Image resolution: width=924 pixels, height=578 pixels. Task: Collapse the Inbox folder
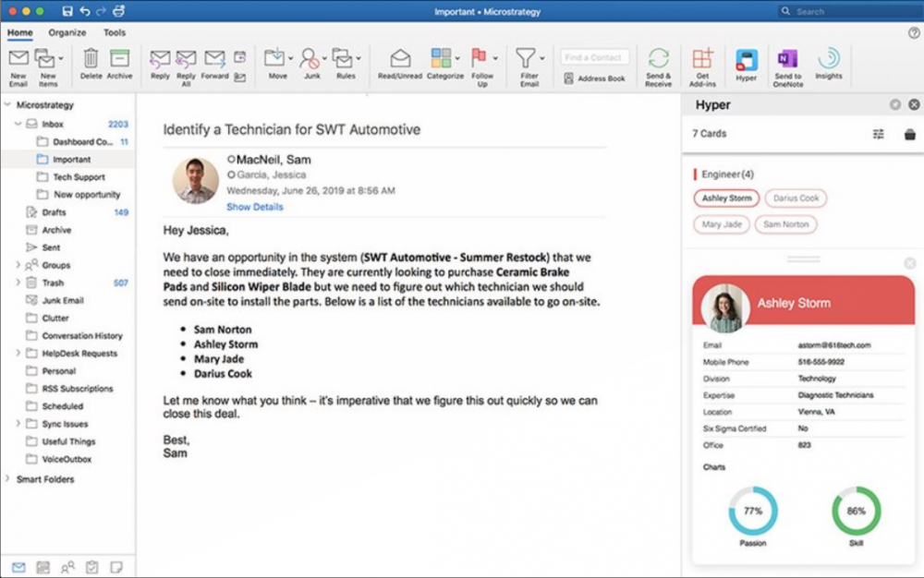18,125
